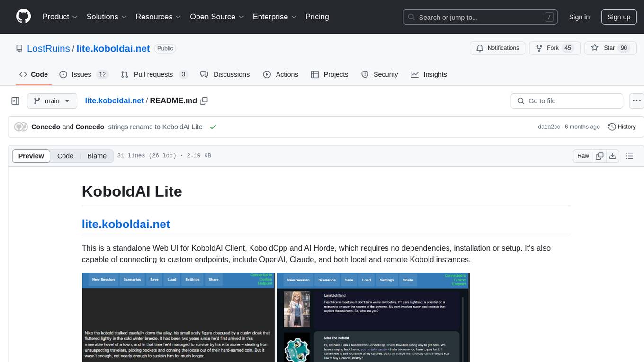Click the author avatars icon

[21, 127]
